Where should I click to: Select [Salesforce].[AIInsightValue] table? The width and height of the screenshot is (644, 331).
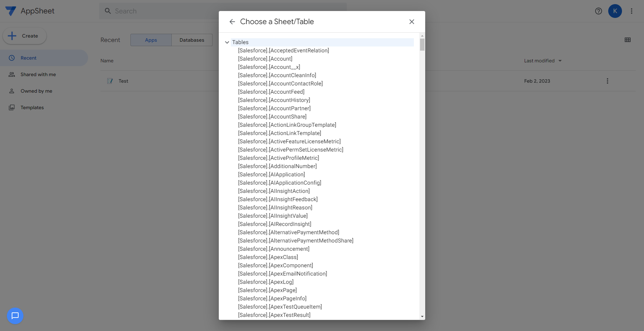pos(273,216)
